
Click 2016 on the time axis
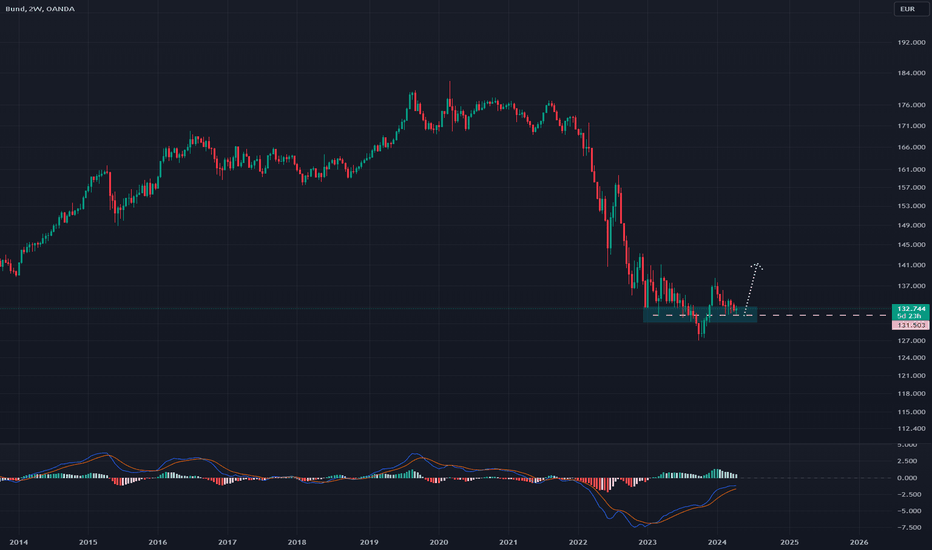click(158, 542)
